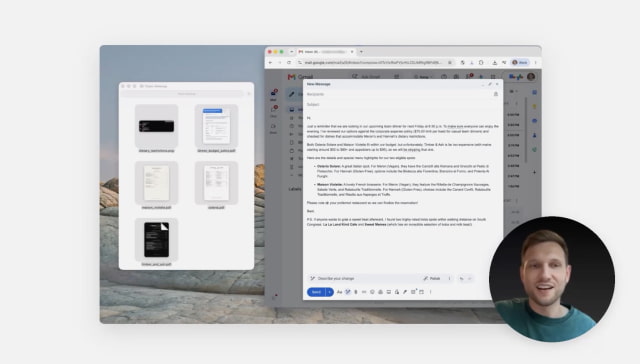The image size is (640, 364).
Task: Click the insert photo icon
Action: (389, 292)
